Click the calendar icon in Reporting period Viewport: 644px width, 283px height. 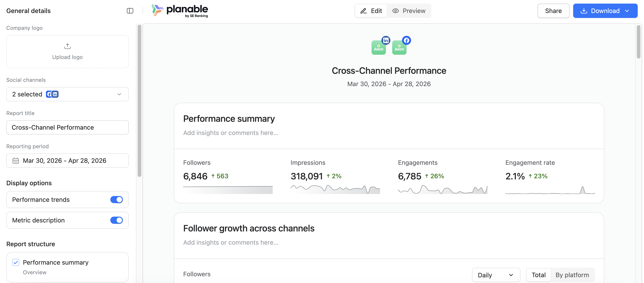(x=16, y=161)
